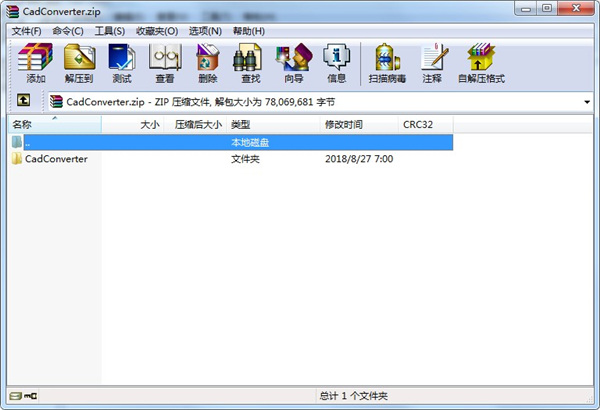
Task: Open the 工具(S) menu
Action: 110,31
